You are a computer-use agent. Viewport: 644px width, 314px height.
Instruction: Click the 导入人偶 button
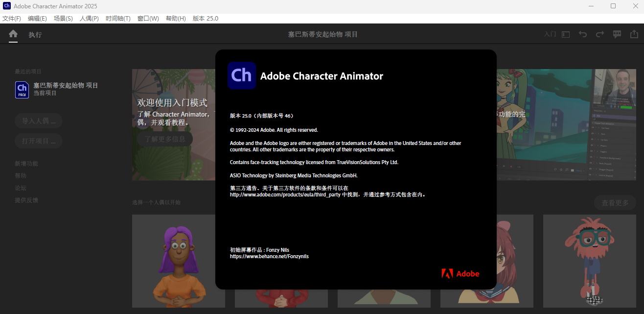[38, 121]
